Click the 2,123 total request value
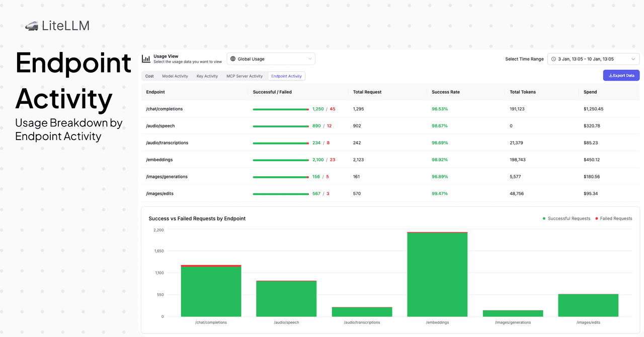 pos(358,160)
